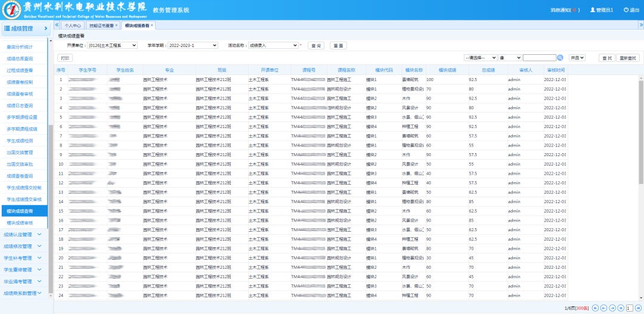Advance to the next results page

(612, 308)
